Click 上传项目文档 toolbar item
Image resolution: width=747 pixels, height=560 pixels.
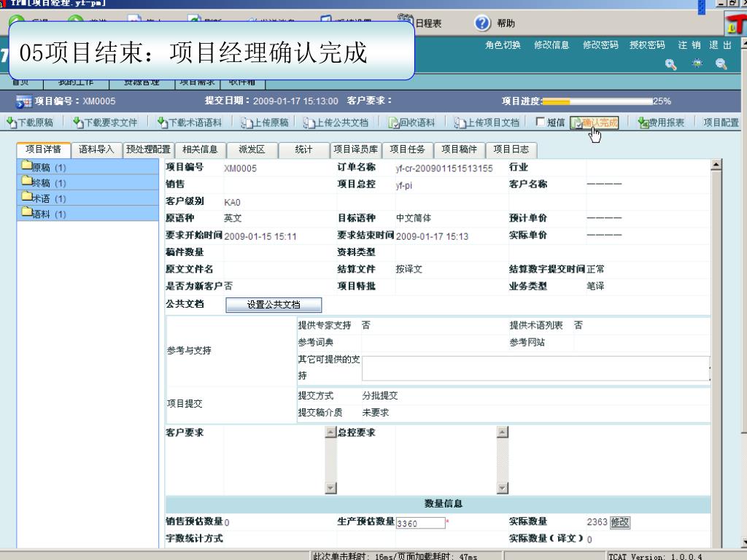pos(487,122)
